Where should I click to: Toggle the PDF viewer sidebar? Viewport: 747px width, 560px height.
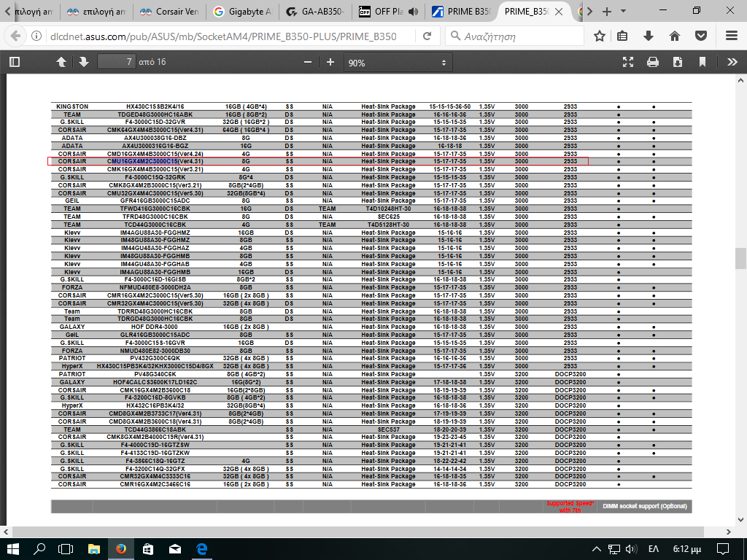pos(15,63)
